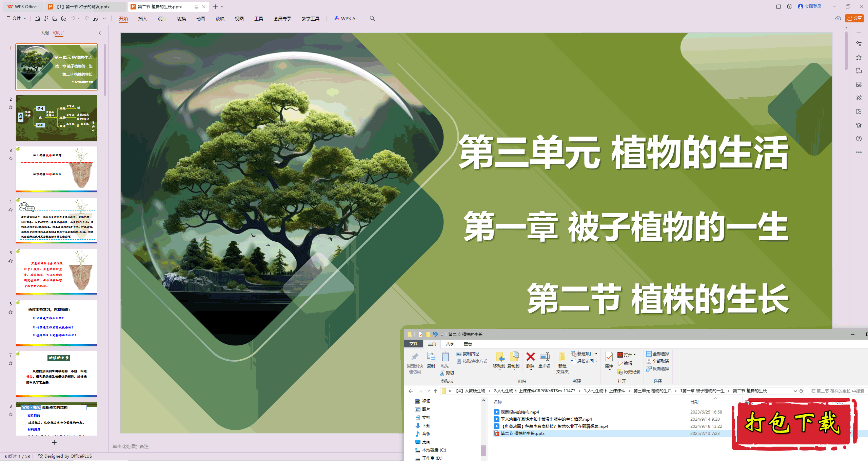This screenshot has width=868, height=461.
Task: Click 立即登录 login link
Action: tap(810, 6)
